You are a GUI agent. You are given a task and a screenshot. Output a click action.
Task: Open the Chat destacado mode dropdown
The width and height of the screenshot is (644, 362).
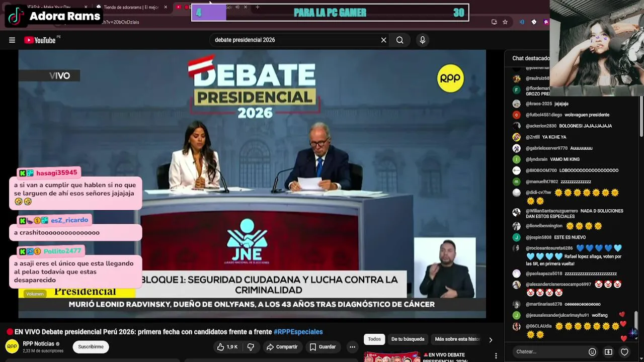(531, 58)
